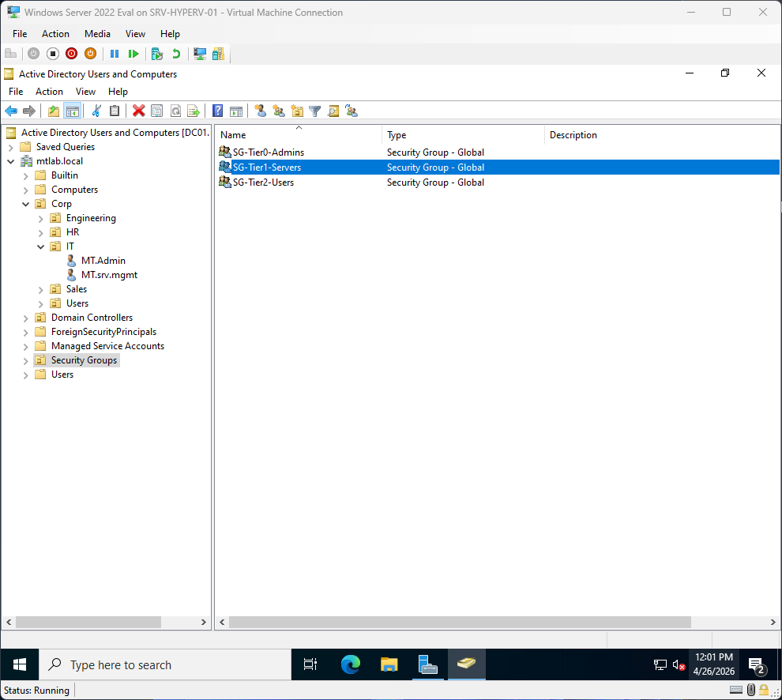Open File Explorer from taskbar
The height and width of the screenshot is (700, 782).
point(389,664)
